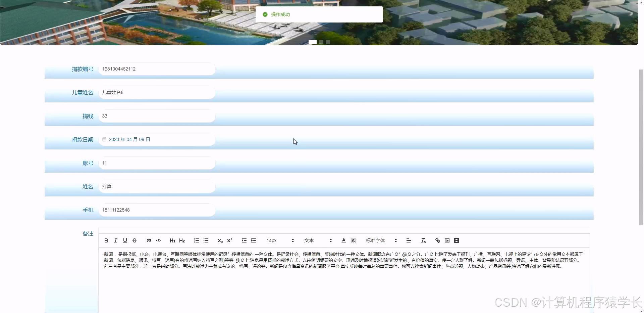Click the 账号 input field
This screenshot has height=313, width=644.
[x=157, y=163]
